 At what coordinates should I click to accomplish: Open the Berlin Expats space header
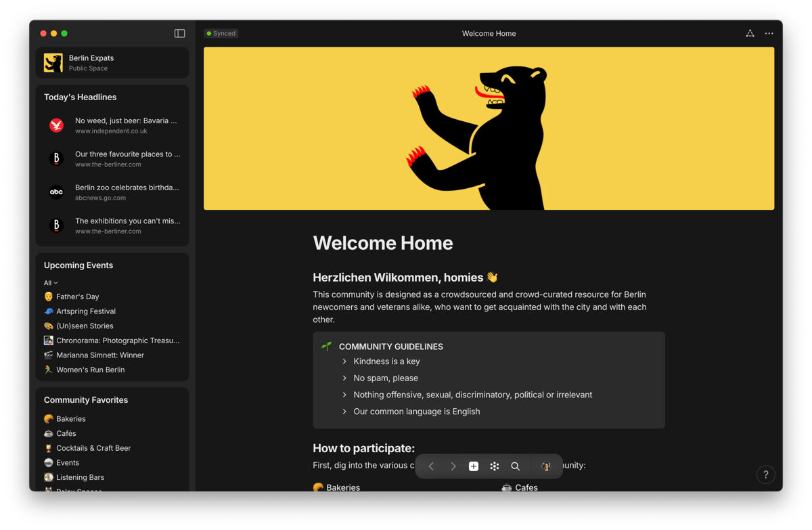tap(112, 63)
